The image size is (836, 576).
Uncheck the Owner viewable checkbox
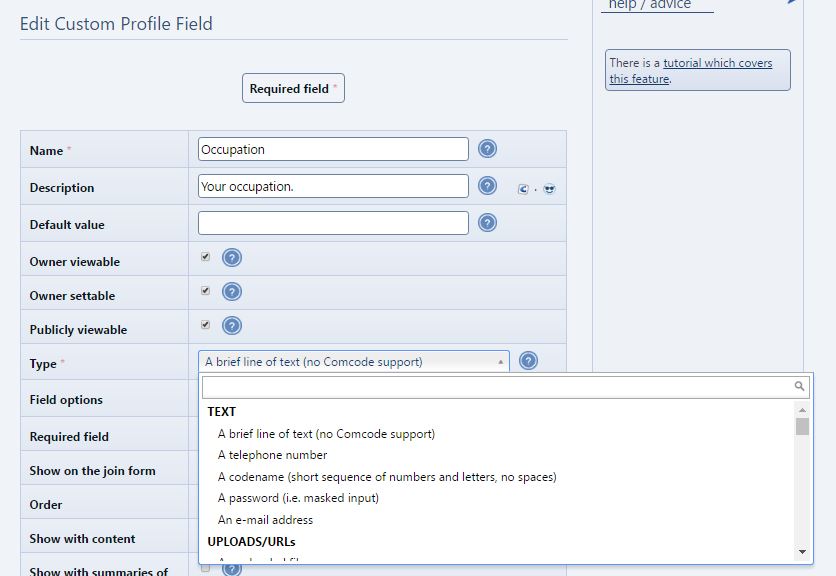[x=205, y=257]
